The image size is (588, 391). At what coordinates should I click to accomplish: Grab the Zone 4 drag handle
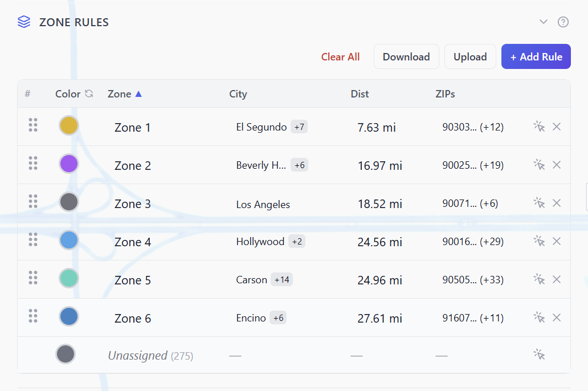tap(33, 239)
